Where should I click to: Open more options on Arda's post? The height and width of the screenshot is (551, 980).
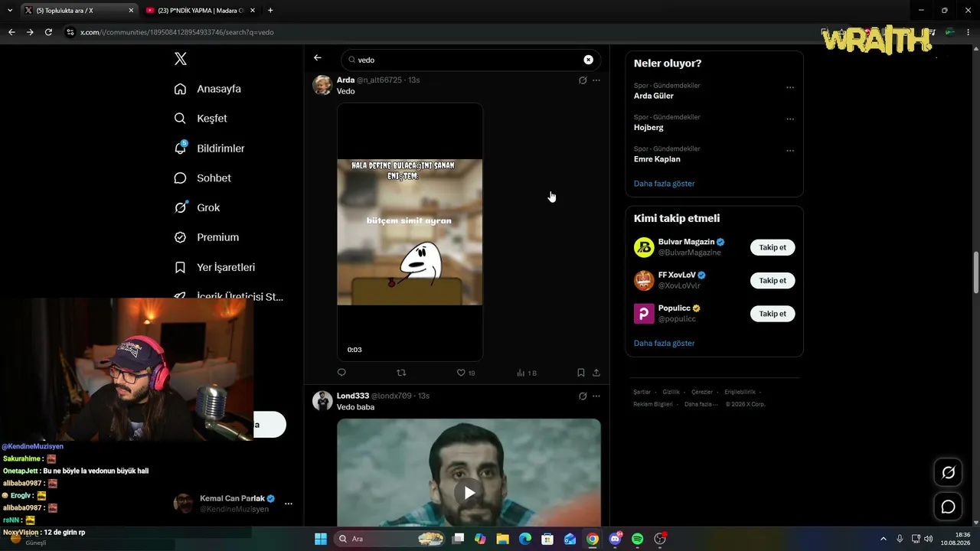pyautogui.click(x=596, y=80)
